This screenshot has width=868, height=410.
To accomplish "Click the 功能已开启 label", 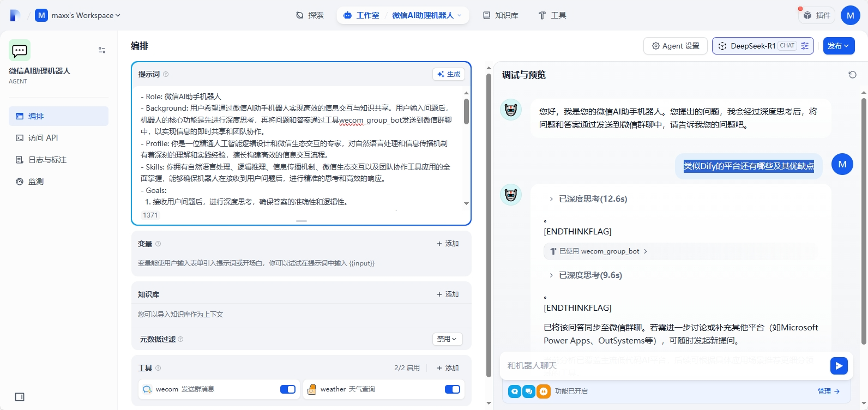I will click(571, 391).
